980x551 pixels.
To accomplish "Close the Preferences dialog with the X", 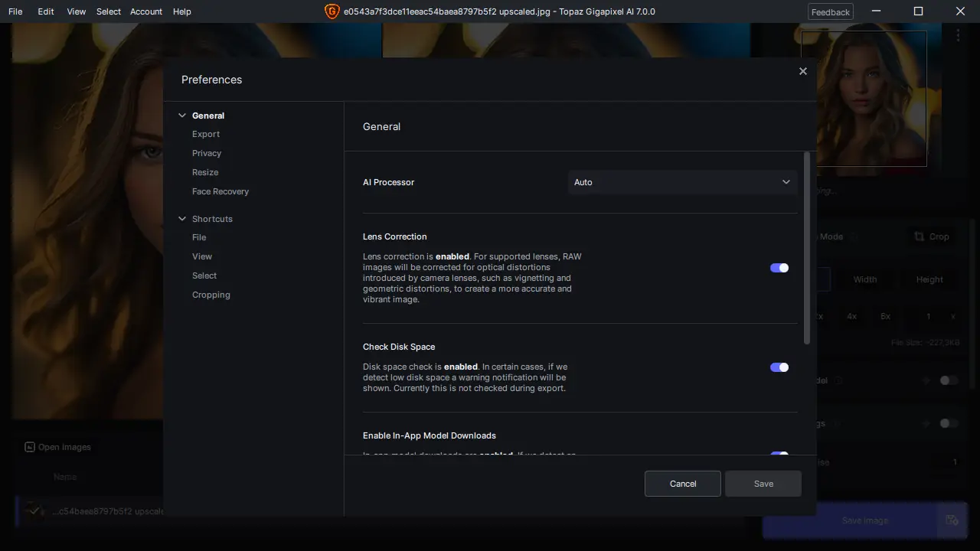I will click(802, 71).
